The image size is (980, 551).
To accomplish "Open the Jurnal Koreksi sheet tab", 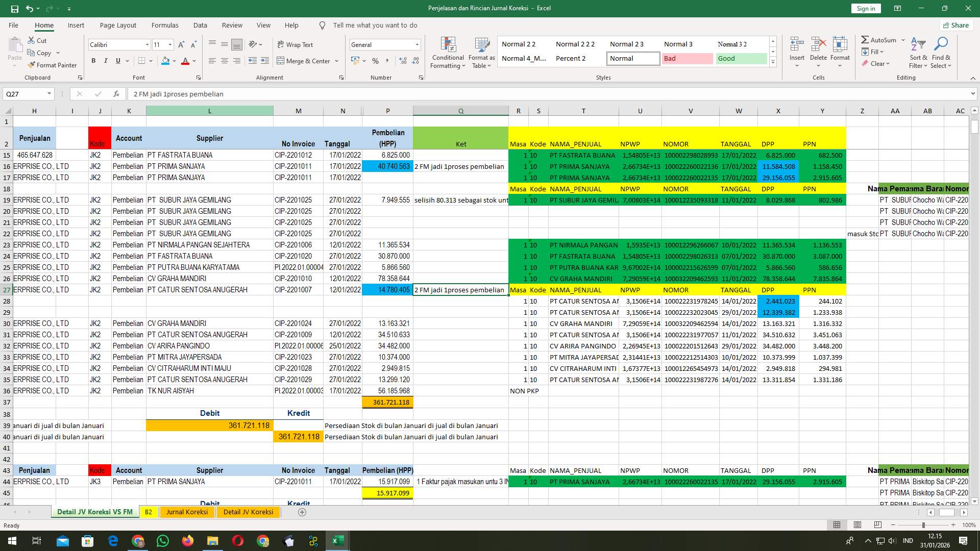I will point(187,512).
